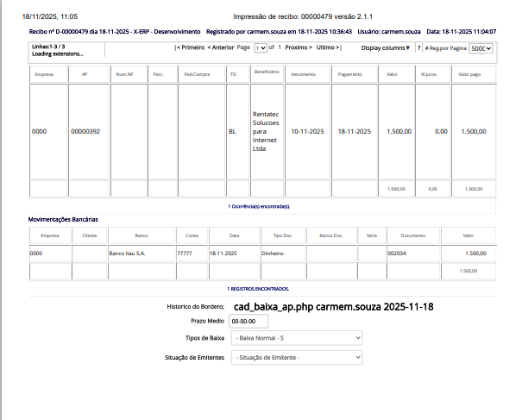Select document number 002034
This screenshot has width=522, height=420.
click(x=397, y=254)
